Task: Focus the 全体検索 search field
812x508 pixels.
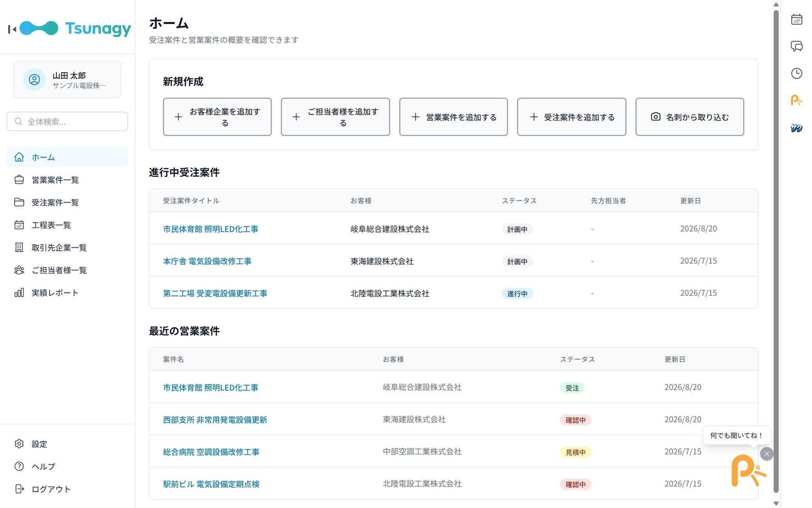Action: 67,121
